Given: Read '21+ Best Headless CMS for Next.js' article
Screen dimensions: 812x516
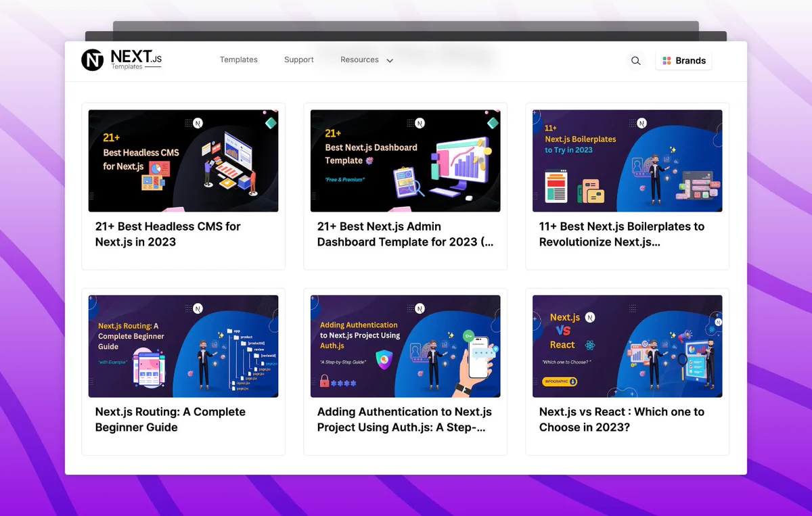Looking at the screenshot, I should (168, 234).
